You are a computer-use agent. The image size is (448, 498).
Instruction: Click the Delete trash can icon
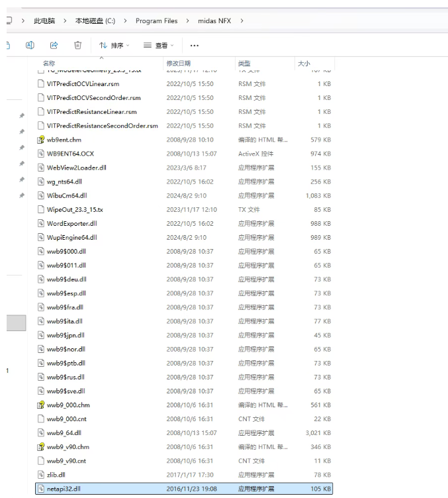pyautogui.click(x=77, y=46)
